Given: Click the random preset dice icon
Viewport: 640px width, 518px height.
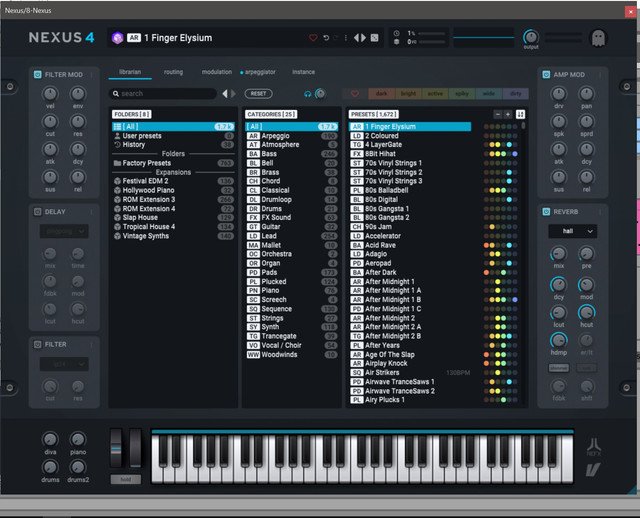Looking at the screenshot, I should 374,38.
